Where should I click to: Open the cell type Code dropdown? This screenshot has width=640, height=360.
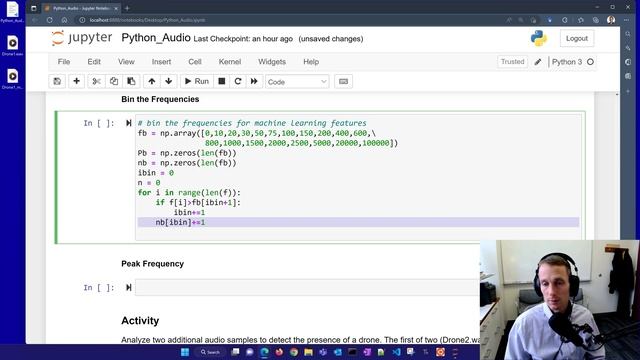(x=297, y=82)
